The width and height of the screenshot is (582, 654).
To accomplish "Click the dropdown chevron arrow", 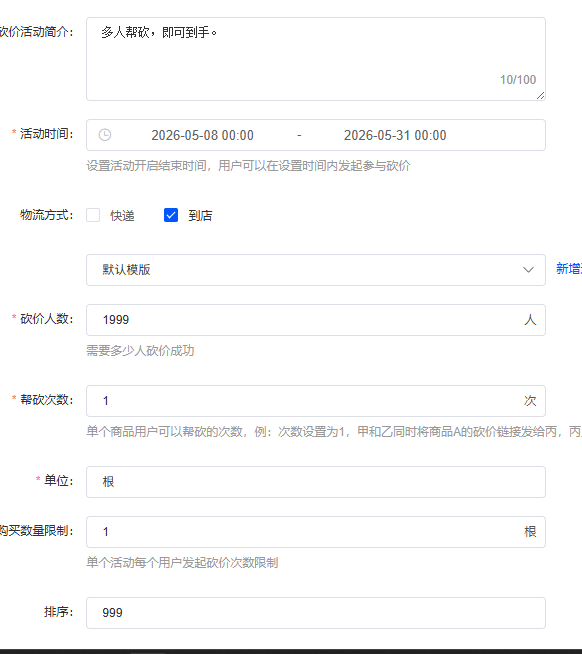I will coord(528,270).
